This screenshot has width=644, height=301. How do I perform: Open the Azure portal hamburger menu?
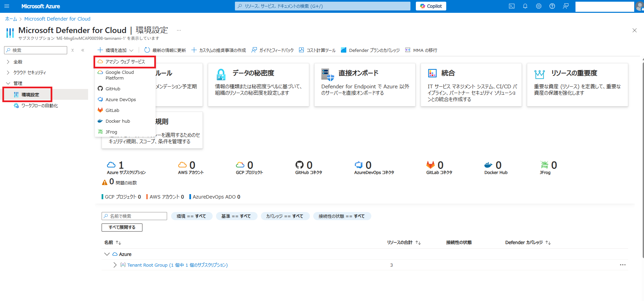(7, 6)
